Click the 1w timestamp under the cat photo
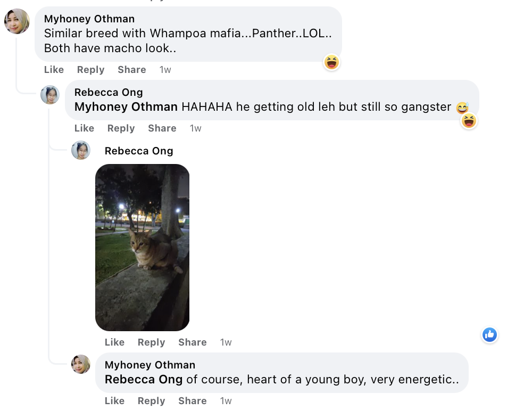This screenshot has height=410, width=532. tap(226, 342)
